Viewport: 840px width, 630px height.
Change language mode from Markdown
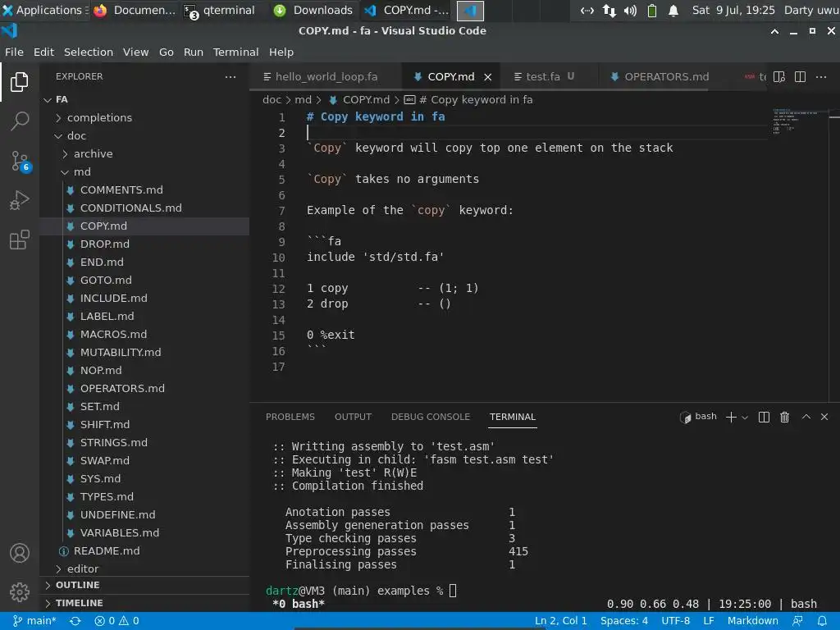753,621
